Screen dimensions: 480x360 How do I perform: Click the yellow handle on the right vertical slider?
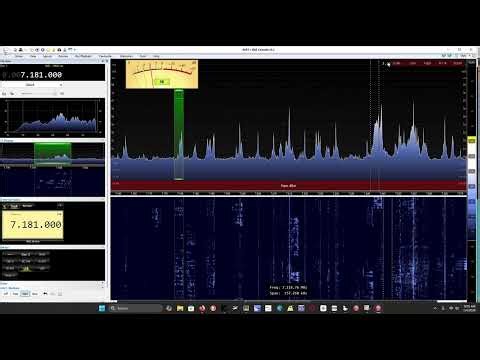471,141
